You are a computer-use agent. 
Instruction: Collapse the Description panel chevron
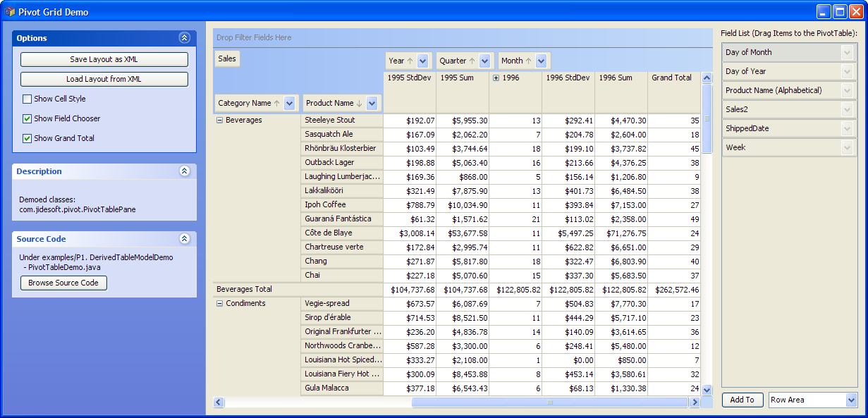184,171
